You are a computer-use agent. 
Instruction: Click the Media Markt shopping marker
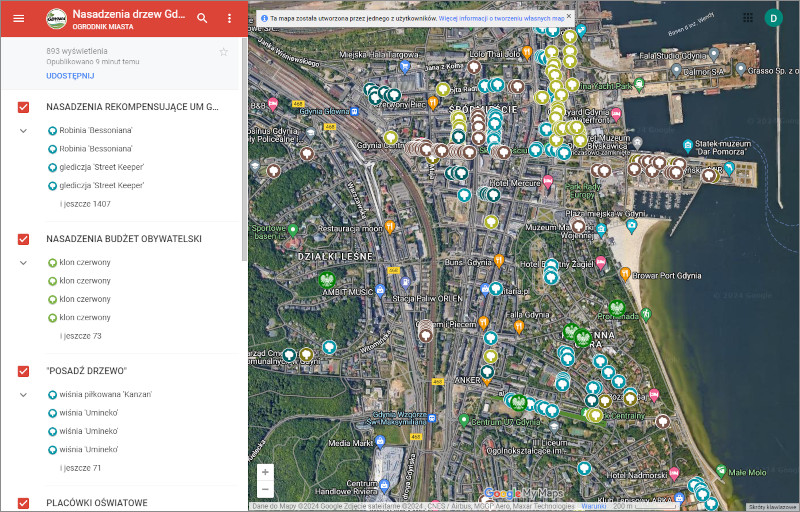click(380, 441)
